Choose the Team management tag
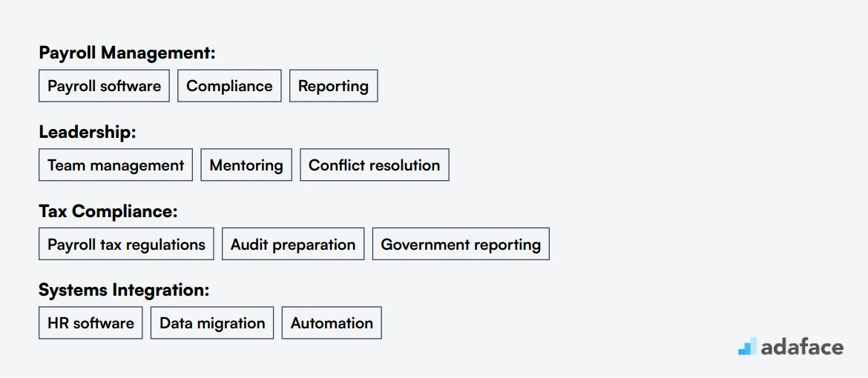868x378 pixels. coord(116,165)
